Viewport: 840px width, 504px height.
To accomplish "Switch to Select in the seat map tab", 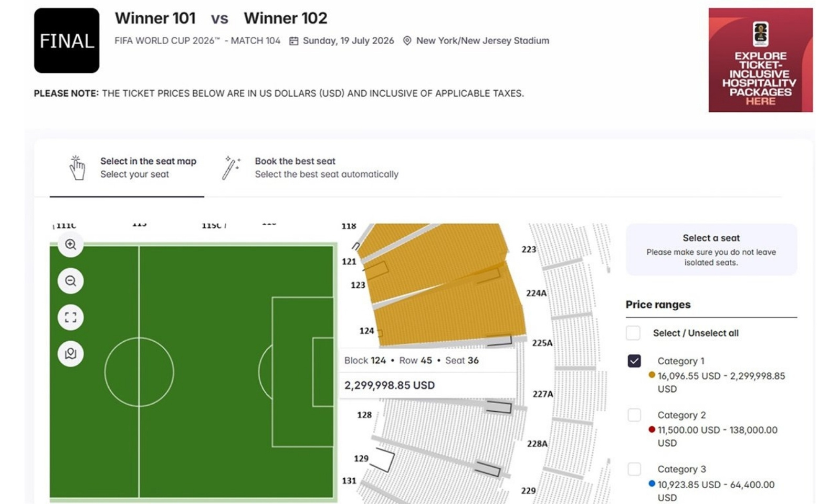I will click(x=148, y=167).
